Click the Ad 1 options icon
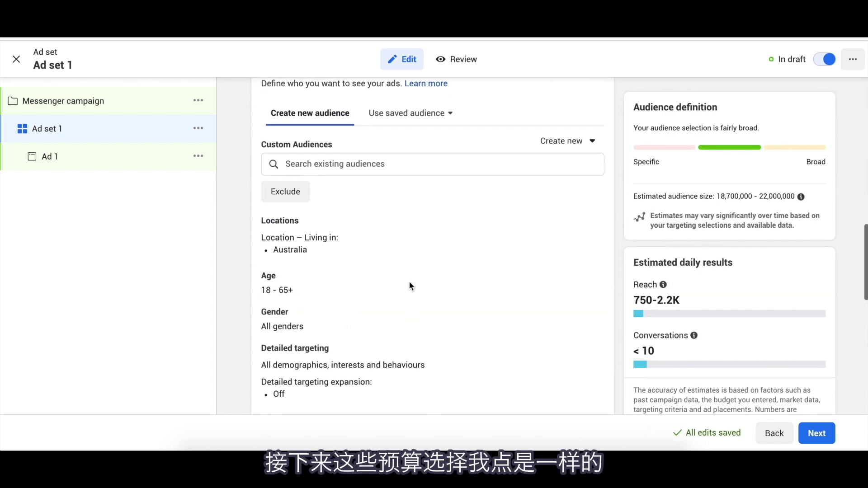The image size is (868, 488). click(198, 155)
